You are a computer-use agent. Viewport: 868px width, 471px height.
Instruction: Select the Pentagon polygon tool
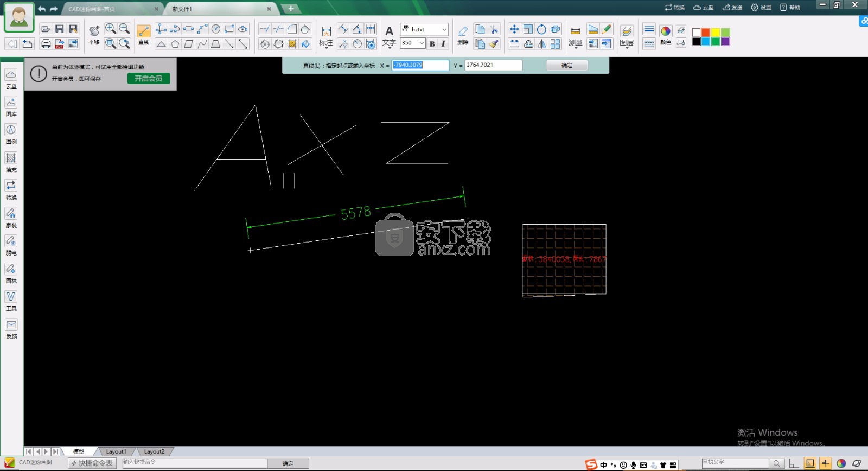tap(175, 44)
